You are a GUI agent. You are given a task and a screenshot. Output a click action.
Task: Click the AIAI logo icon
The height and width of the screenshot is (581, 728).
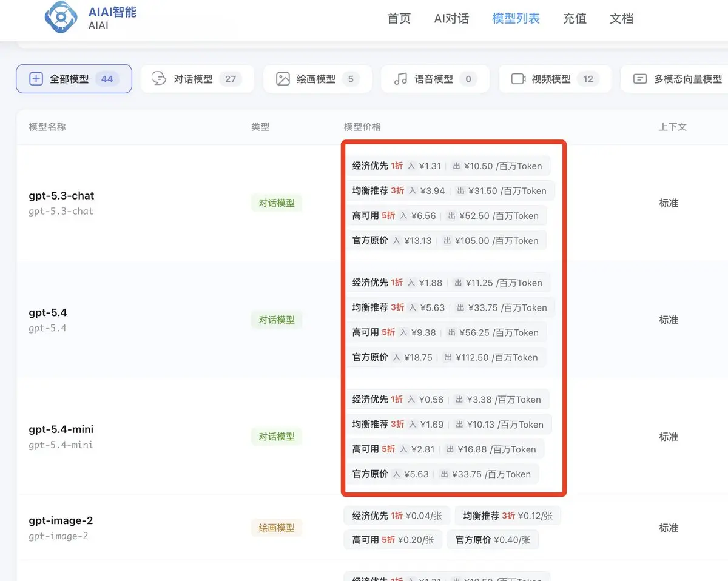[61, 18]
